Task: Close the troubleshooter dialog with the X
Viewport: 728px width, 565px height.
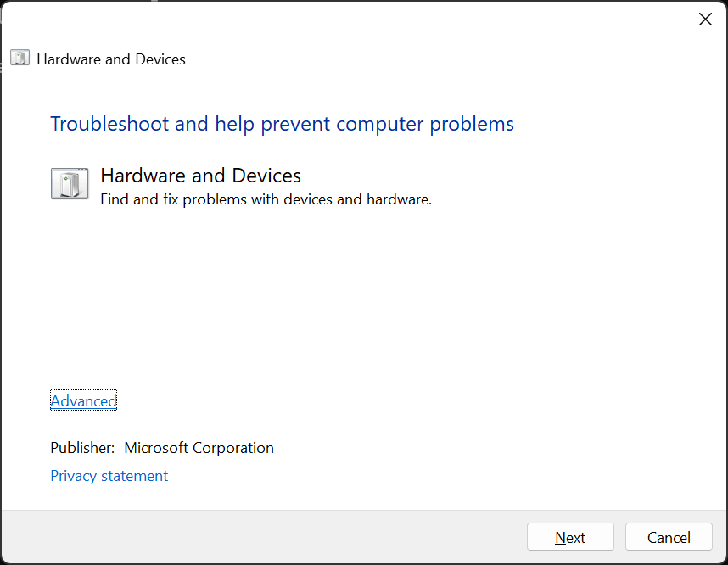Action: (704, 20)
